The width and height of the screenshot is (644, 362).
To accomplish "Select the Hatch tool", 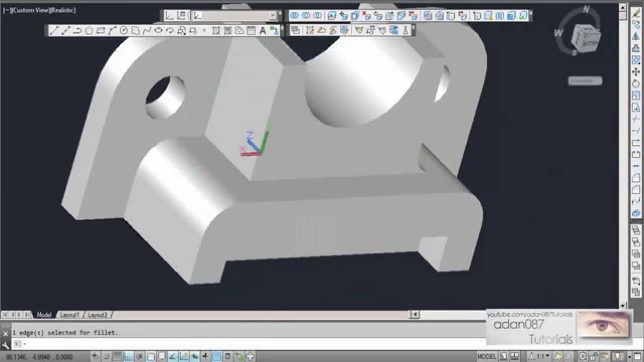I will 216,31.
